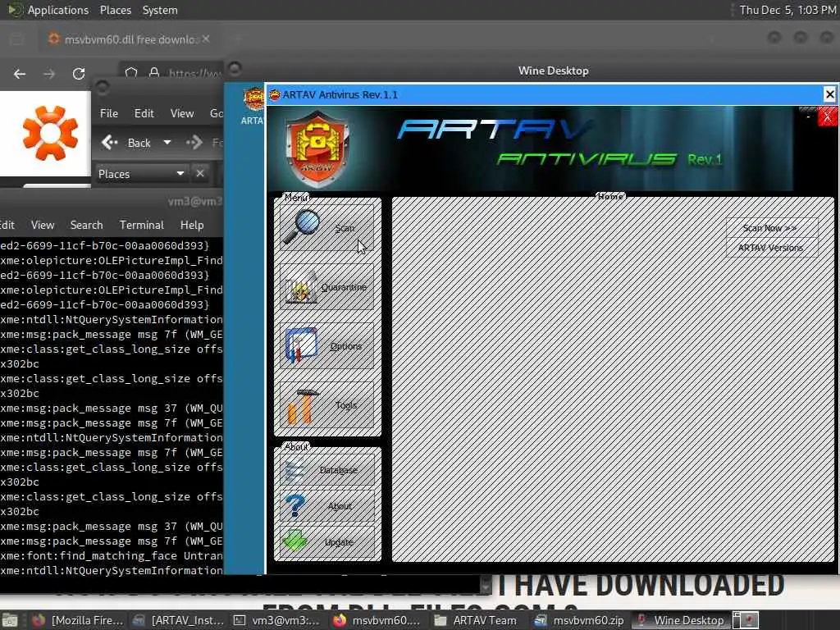Open the System menu in top panel
Image resolution: width=840 pixels, height=630 pixels.
click(160, 10)
